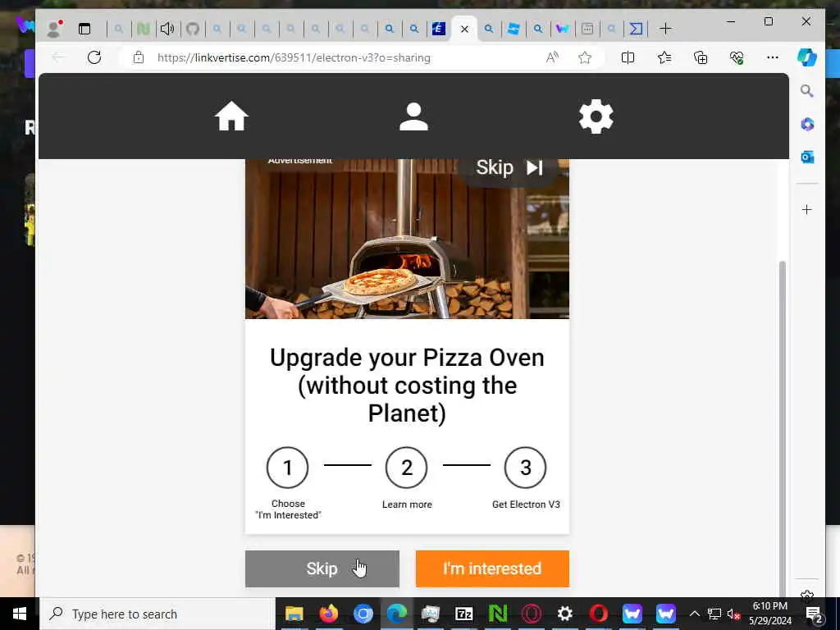This screenshot has height=630, width=840.
Task: Click the orange I'm interested button
Action: click(492, 568)
